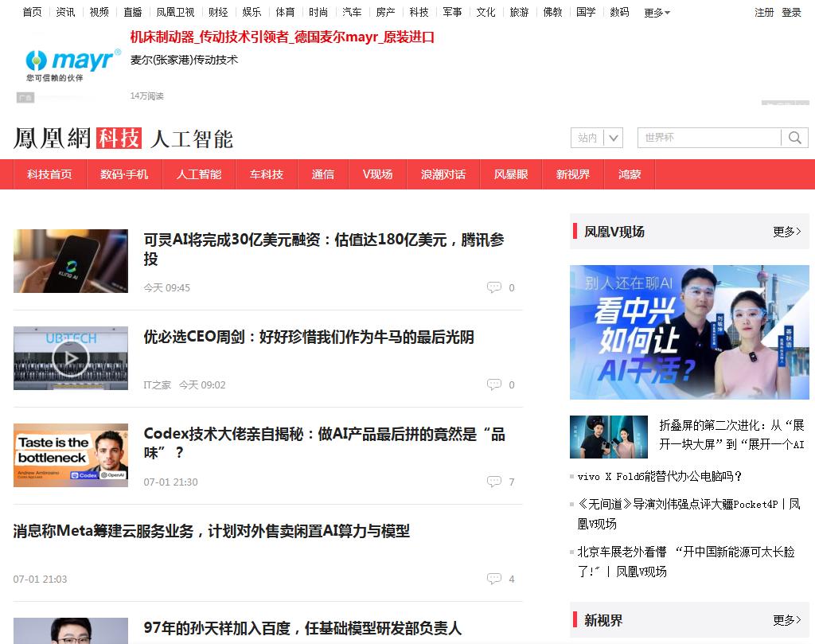The height and width of the screenshot is (644, 815).
Task: Click the IT之家 source label
Action: point(157,384)
